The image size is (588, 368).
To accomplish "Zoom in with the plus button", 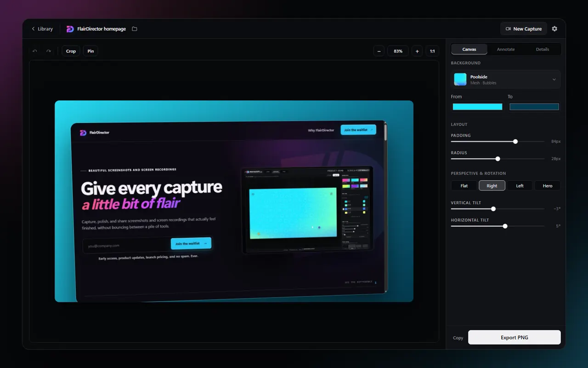I will click(x=417, y=51).
